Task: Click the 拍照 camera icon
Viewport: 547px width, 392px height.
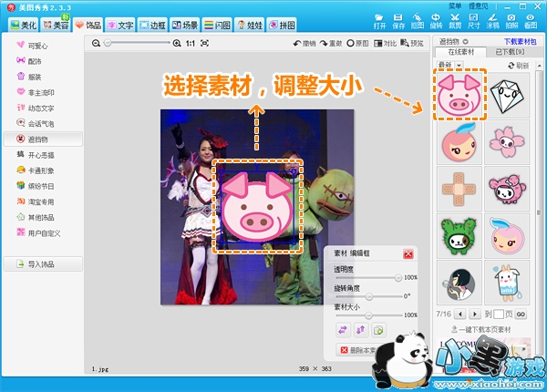Action: pyautogui.click(x=511, y=21)
